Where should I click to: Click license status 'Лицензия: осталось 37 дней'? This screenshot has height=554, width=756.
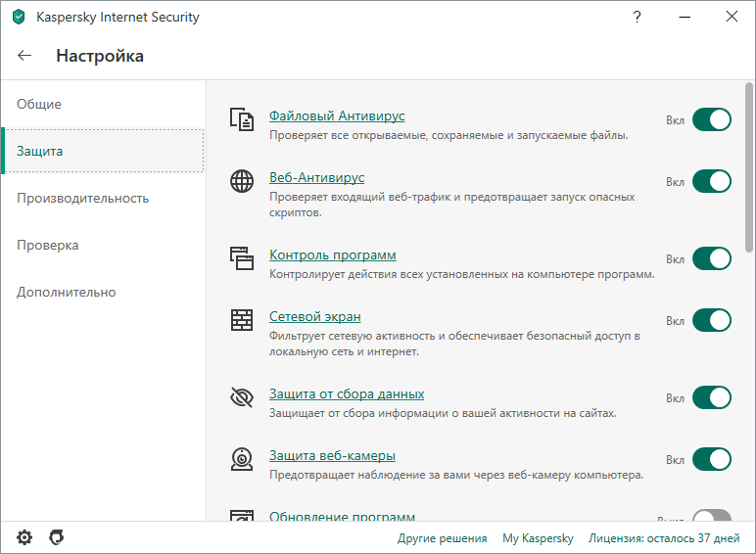[664, 537]
